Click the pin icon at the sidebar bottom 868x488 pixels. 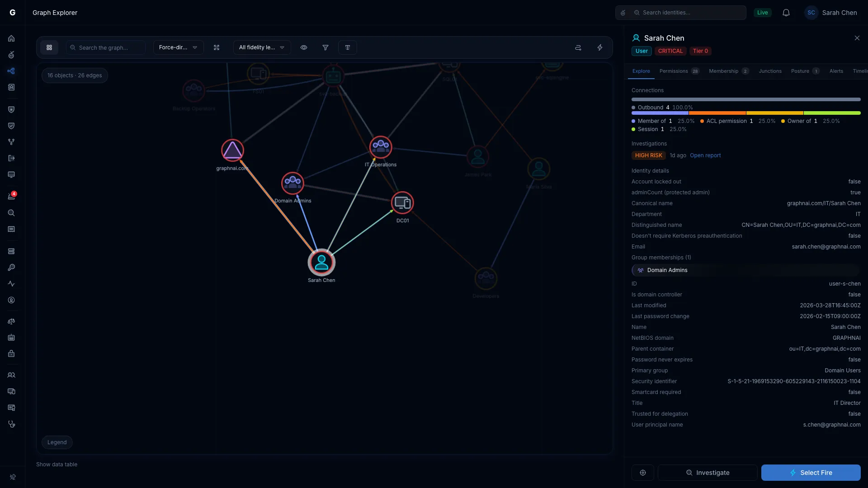pyautogui.click(x=13, y=477)
